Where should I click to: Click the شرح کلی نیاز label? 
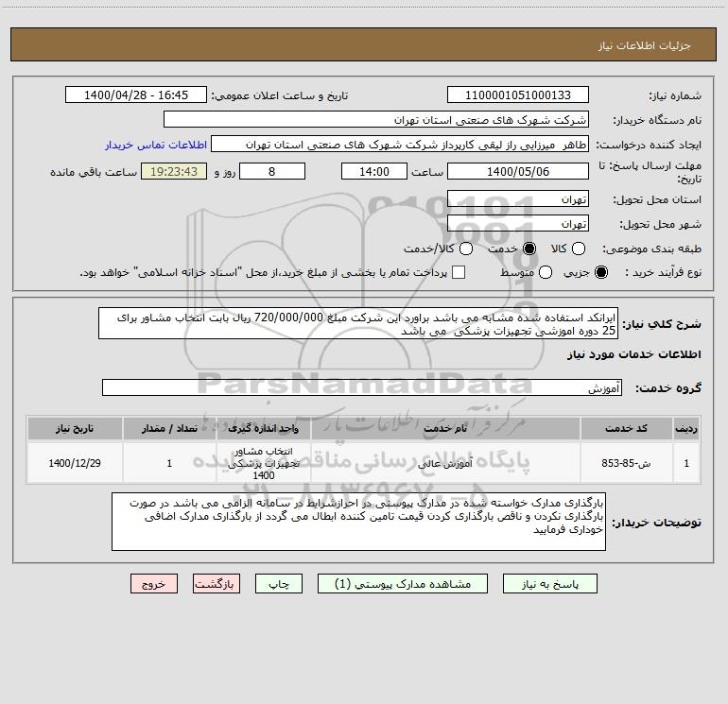click(662, 324)
